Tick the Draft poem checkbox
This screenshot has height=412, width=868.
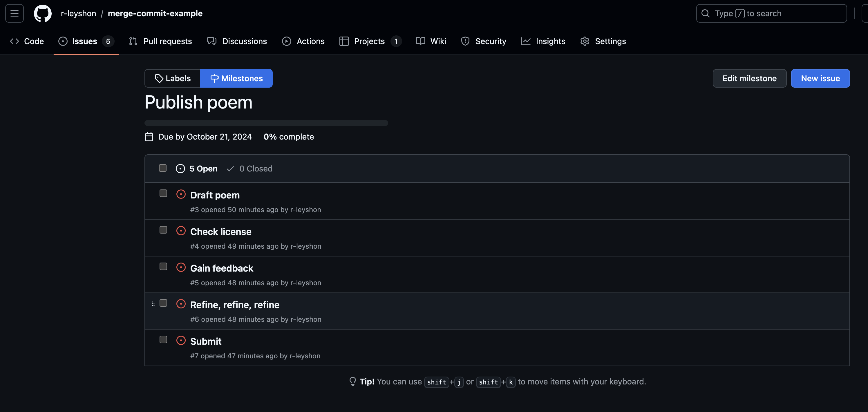click(x=163, y=193)
